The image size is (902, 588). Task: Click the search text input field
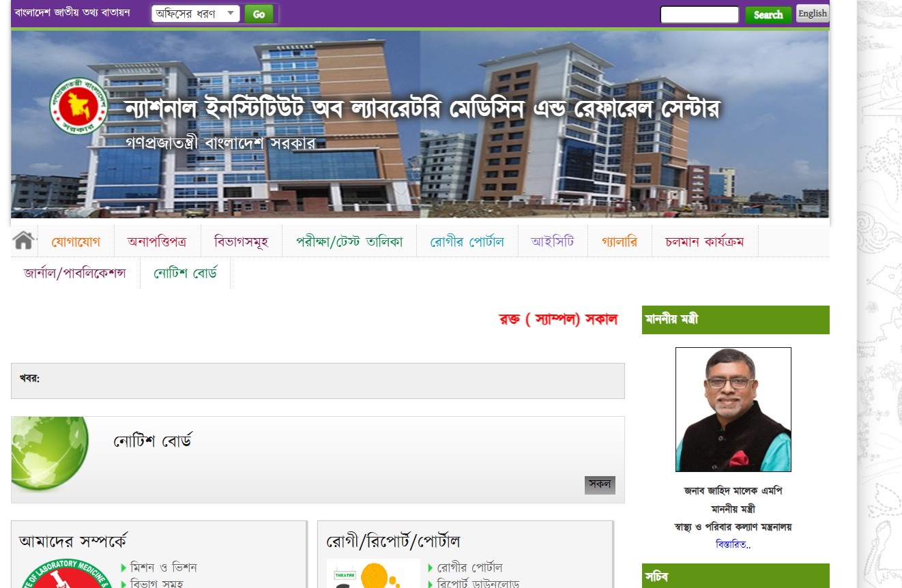[699, 14]
